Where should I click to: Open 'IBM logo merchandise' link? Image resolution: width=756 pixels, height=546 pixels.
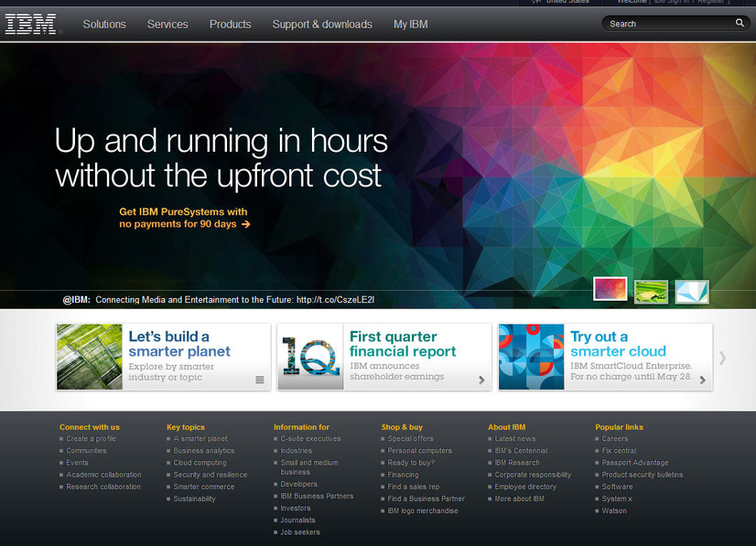(x=423, y=511)
